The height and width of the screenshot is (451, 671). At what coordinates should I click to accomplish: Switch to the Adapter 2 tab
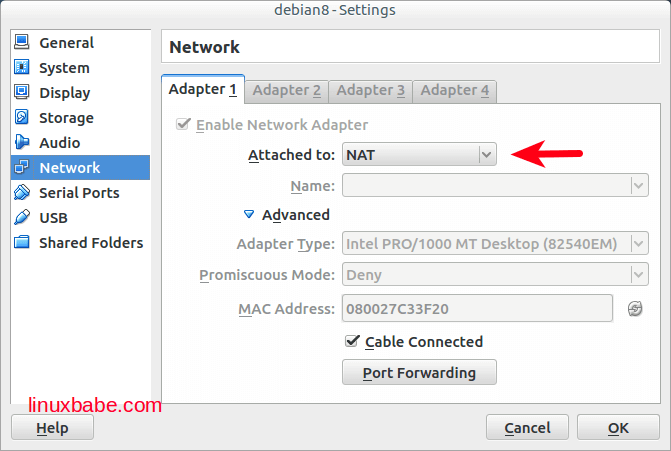pyautogui.click(x=287, y=90)
